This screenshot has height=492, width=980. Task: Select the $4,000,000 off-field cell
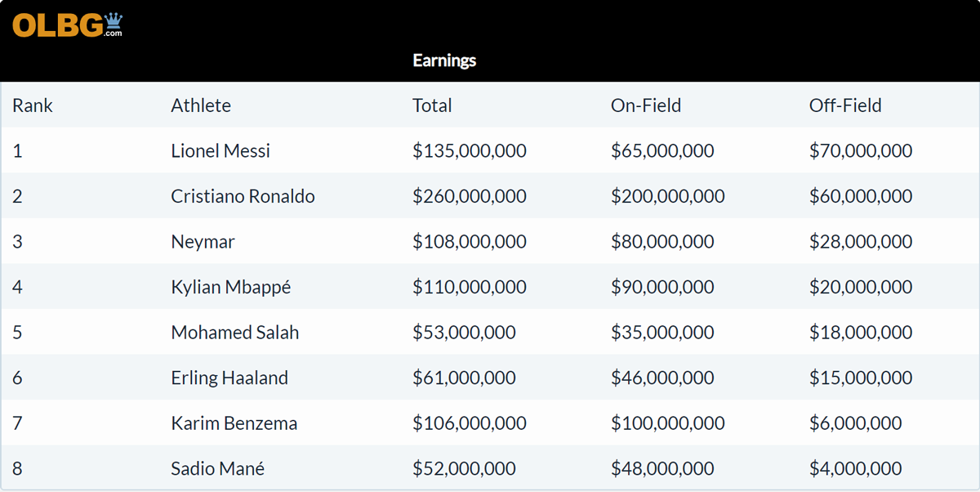[x=856, y=469]
